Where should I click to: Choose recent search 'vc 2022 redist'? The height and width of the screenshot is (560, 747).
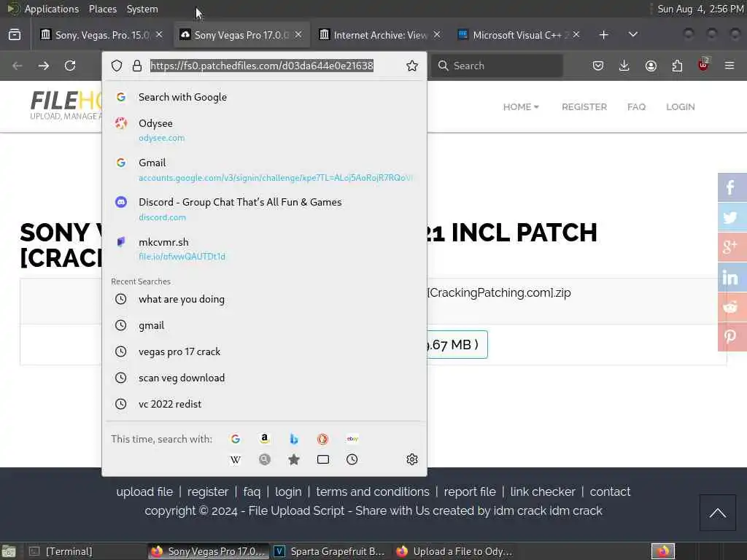(x=264, y=404)
